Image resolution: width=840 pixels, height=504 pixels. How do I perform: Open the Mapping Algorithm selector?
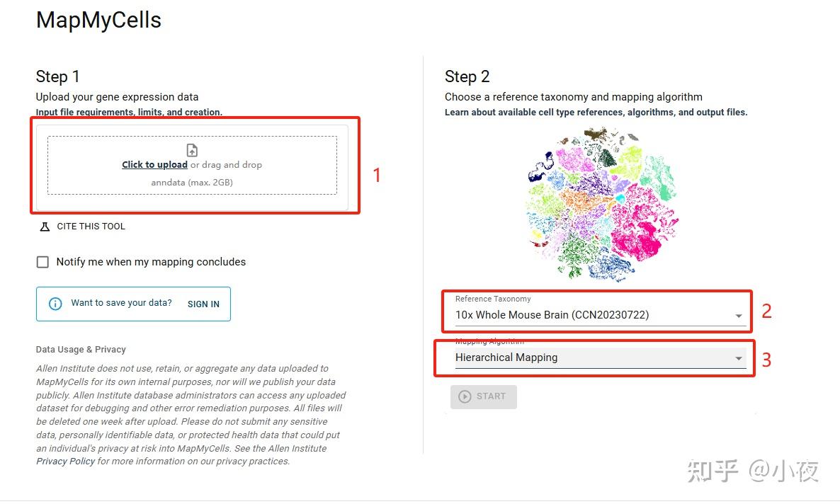(597, 357)
